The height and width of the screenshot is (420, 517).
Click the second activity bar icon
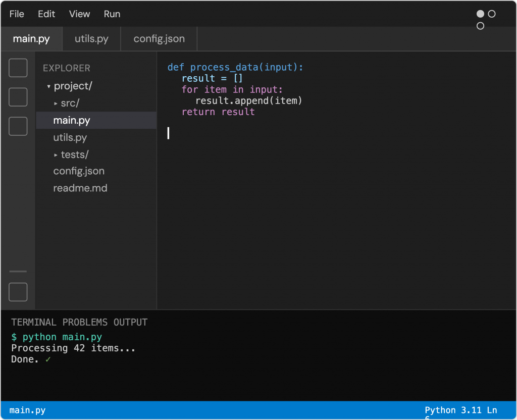pyautogui.click(x=18, y=97)
